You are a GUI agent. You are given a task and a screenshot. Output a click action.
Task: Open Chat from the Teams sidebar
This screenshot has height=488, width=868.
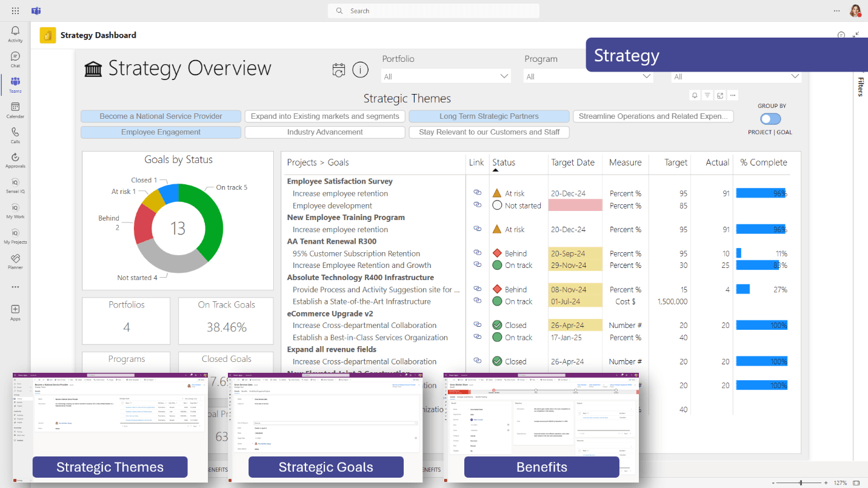(15, 59)
